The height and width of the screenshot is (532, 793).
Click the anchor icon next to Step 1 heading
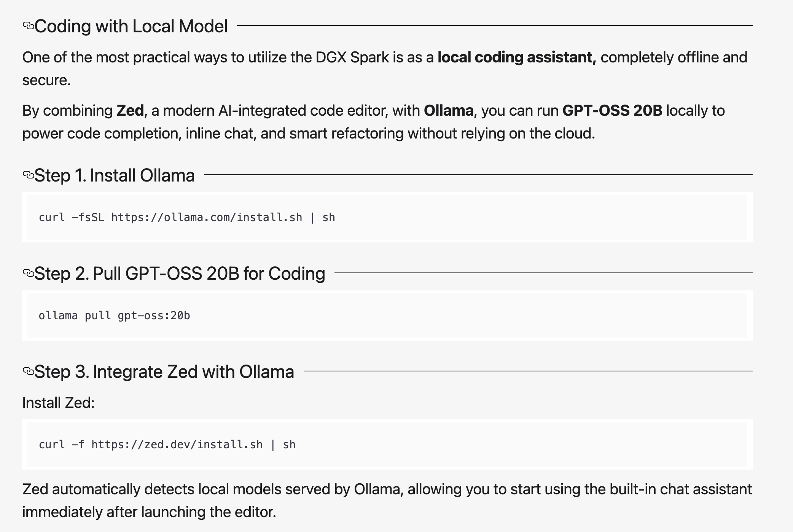click(28, 175)
